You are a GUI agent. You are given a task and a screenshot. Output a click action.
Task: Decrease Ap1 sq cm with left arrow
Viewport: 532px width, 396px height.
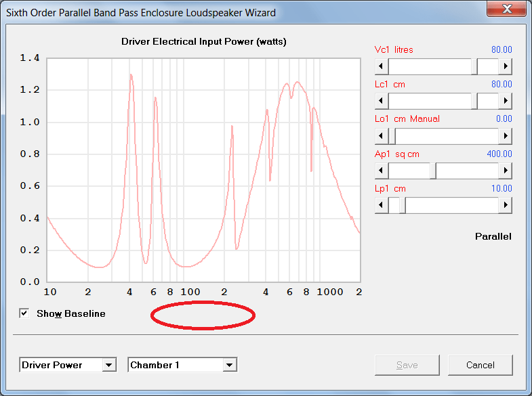point(382,171)
